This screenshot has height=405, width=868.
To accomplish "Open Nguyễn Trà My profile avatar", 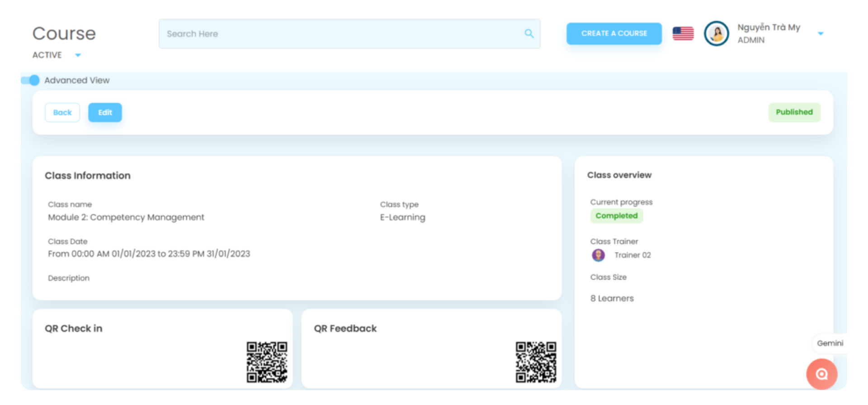I will coord(717,33).
